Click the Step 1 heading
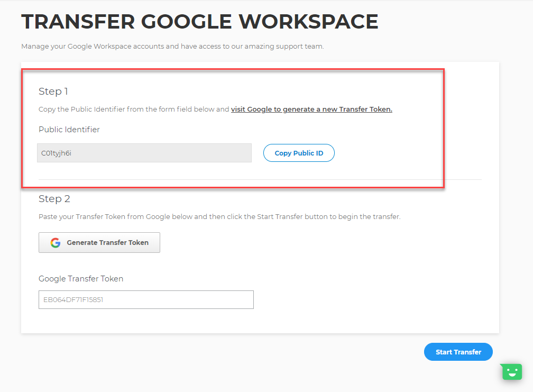The height and width of the screenshot is (392, 533). [53, 91]
